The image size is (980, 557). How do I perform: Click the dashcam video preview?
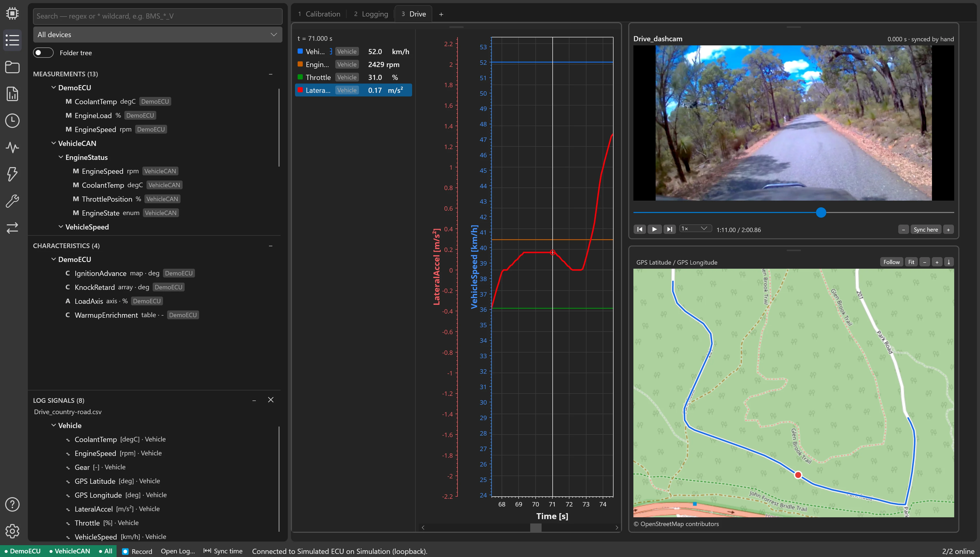coord(793,123)
